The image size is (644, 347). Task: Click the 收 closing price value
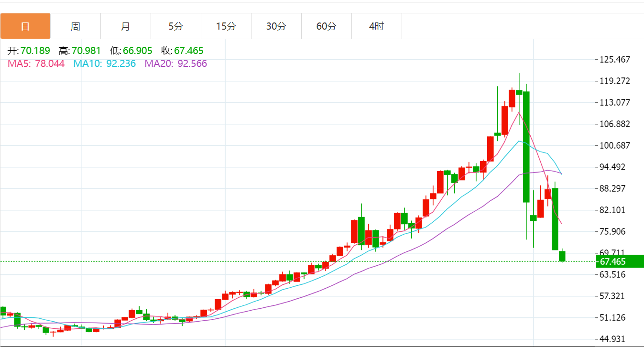click(x=189, y=51)
